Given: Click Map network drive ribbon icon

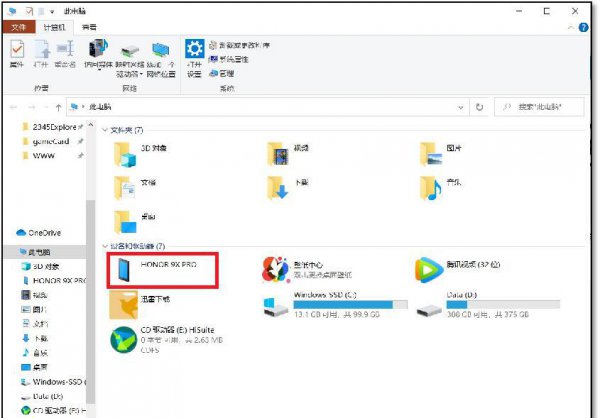Looking at the screenshot, I should tap(128, 55).
